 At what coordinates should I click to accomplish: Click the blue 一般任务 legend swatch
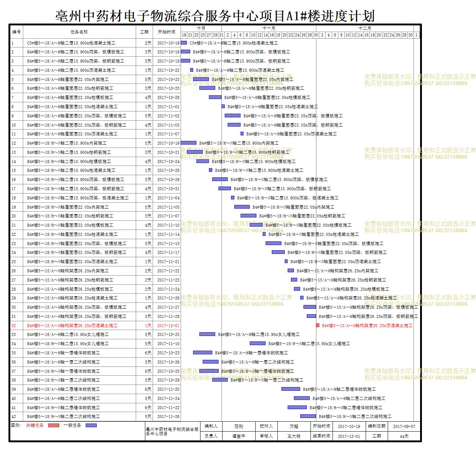point(91,425)
